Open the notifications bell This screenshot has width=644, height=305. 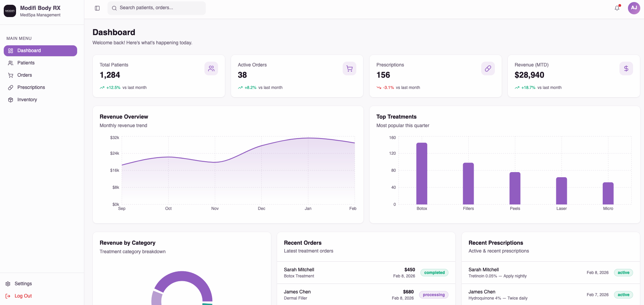617,8
